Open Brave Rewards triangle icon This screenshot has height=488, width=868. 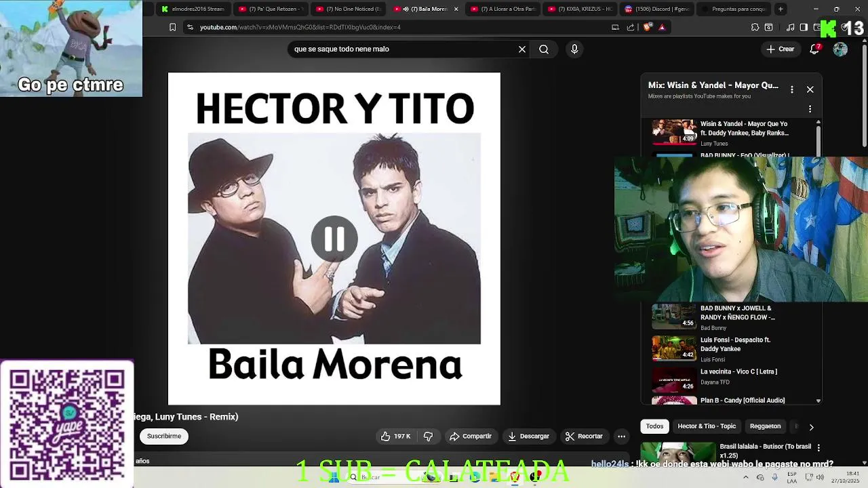(662, 27)
